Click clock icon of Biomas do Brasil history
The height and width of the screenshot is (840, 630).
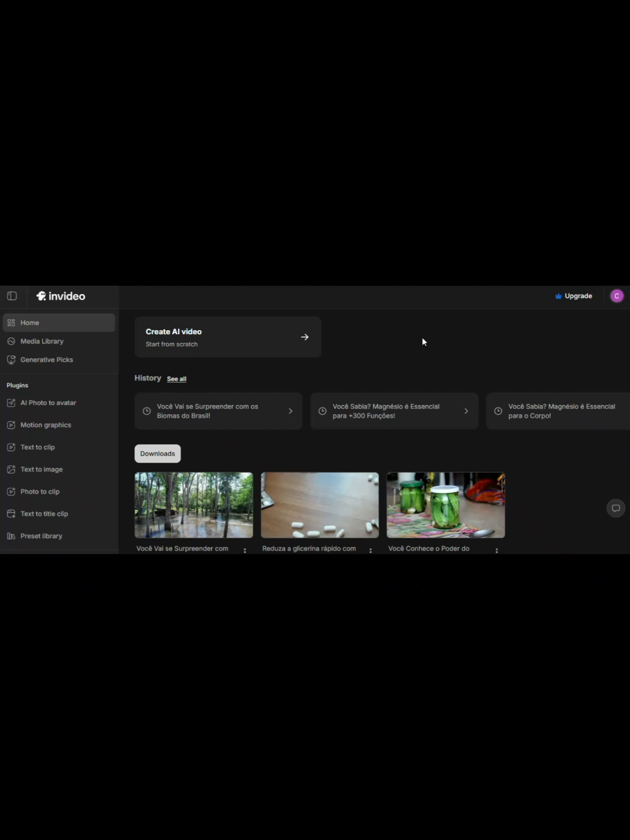pos(147,411)
